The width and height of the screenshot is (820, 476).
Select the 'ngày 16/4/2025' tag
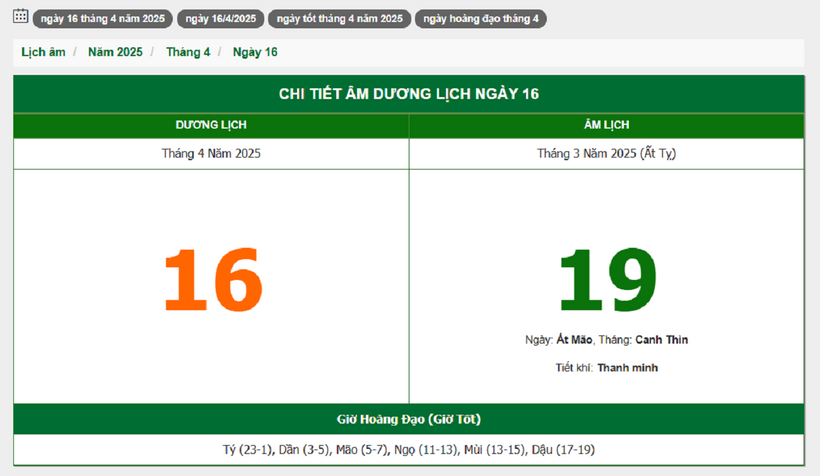[x=220, y=19]
